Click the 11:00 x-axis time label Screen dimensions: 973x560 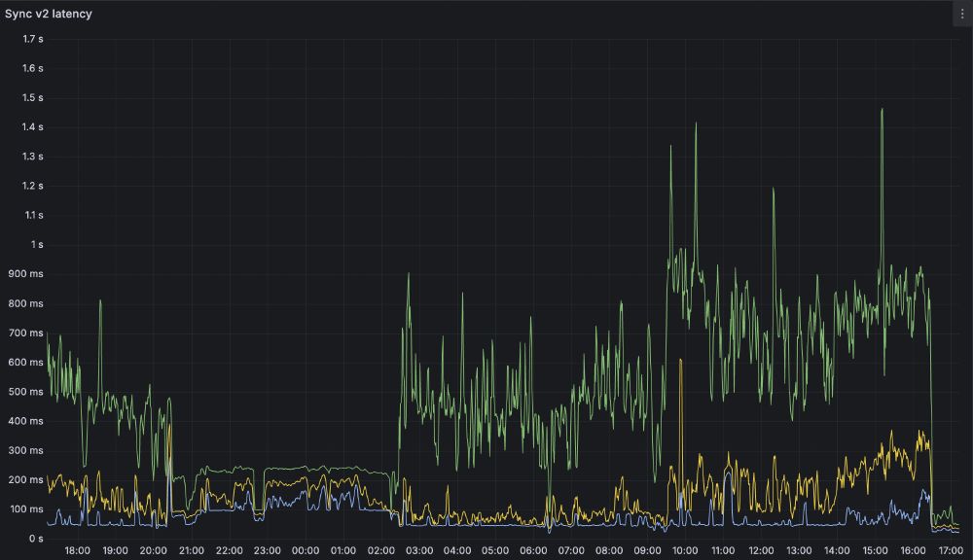coord(723,550)
